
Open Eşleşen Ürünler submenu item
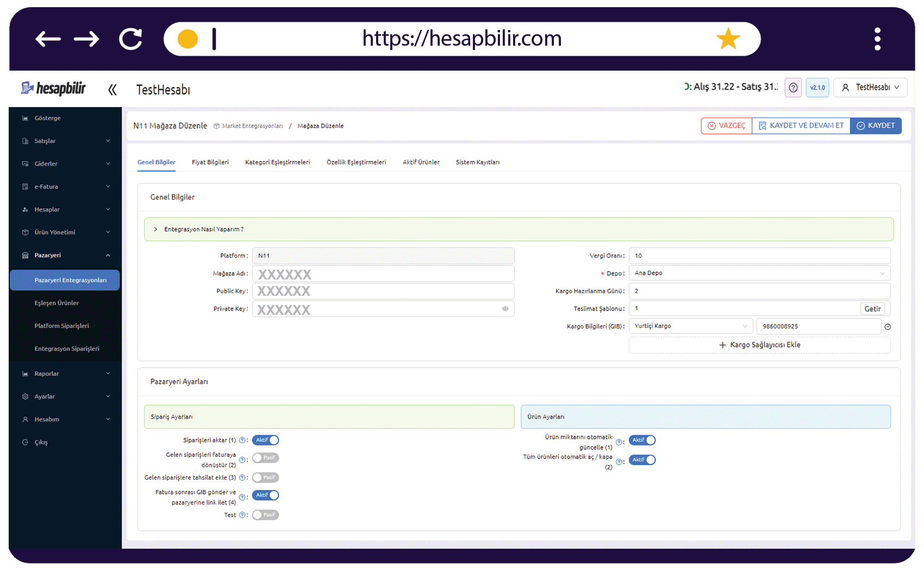pos(65,303)
